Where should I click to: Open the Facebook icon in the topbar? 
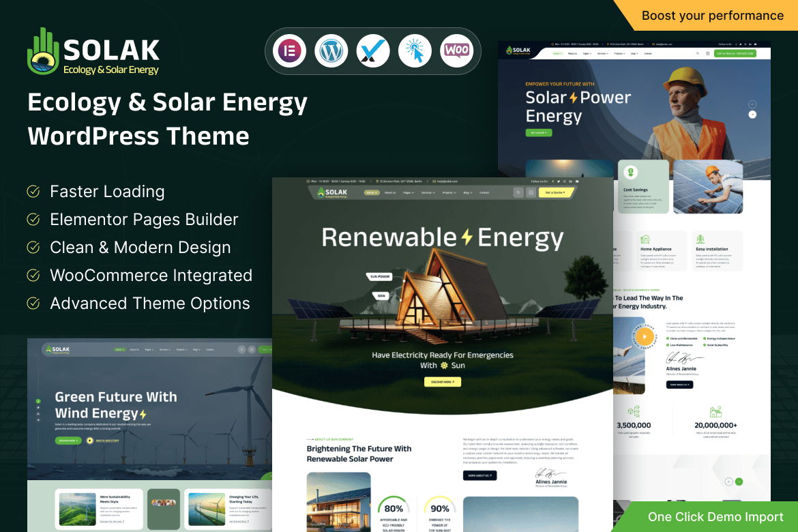tap(553, 181)
